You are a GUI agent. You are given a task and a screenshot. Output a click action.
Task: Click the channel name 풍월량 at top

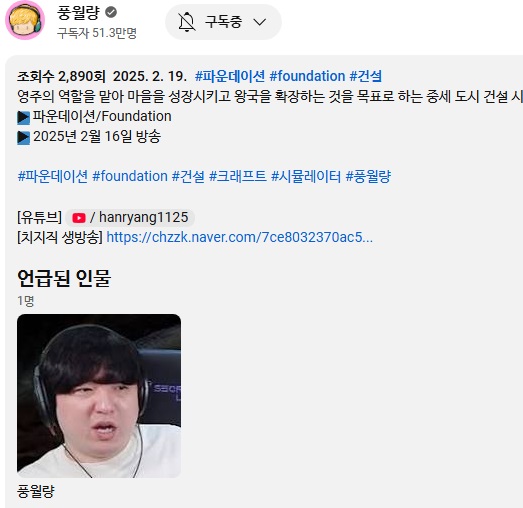coord(78,13)
